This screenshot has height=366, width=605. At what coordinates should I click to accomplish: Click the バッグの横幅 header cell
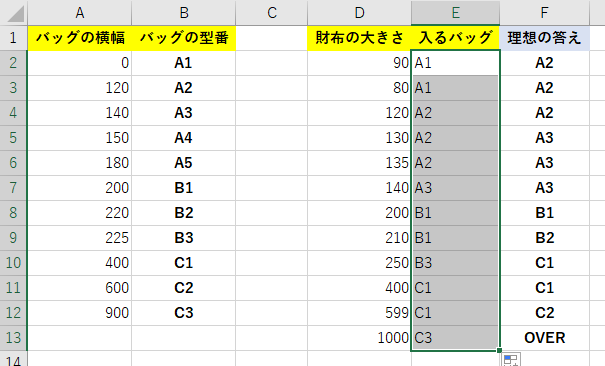pos(79,38)
